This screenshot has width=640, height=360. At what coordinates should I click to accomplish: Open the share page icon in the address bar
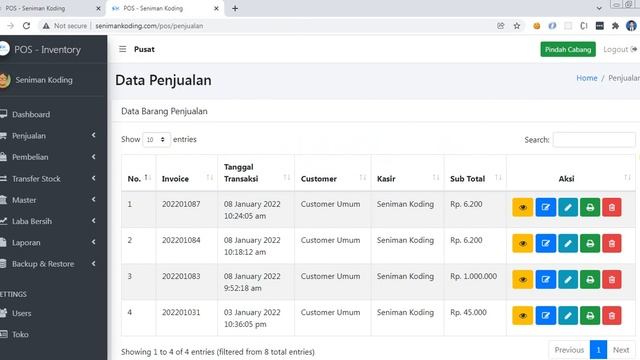(x=500, y=26)
